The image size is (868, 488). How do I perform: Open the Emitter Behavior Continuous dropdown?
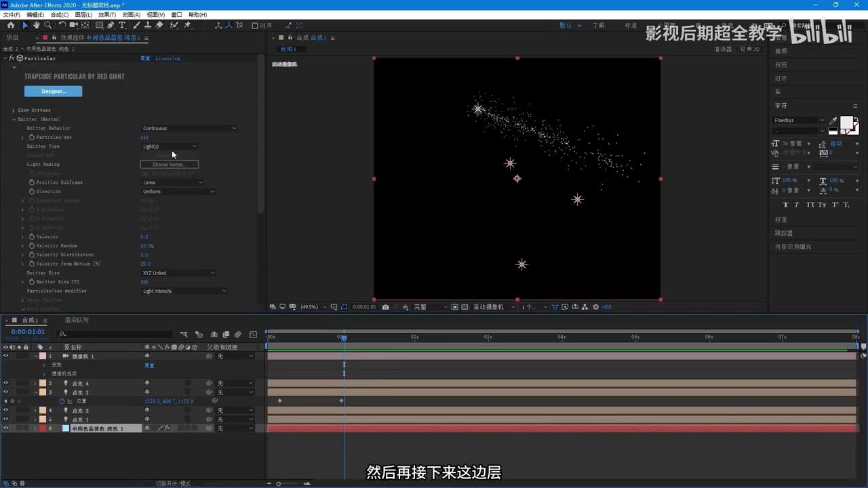189,128
